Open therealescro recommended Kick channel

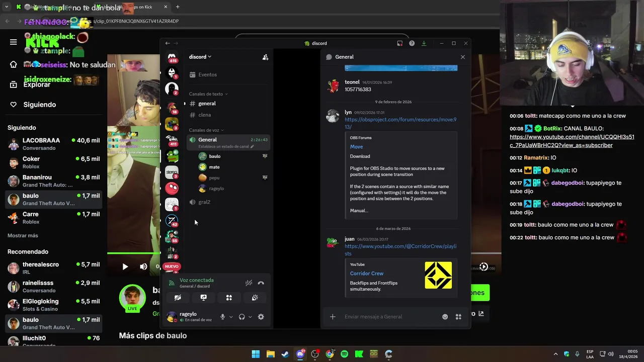(54, 268)
